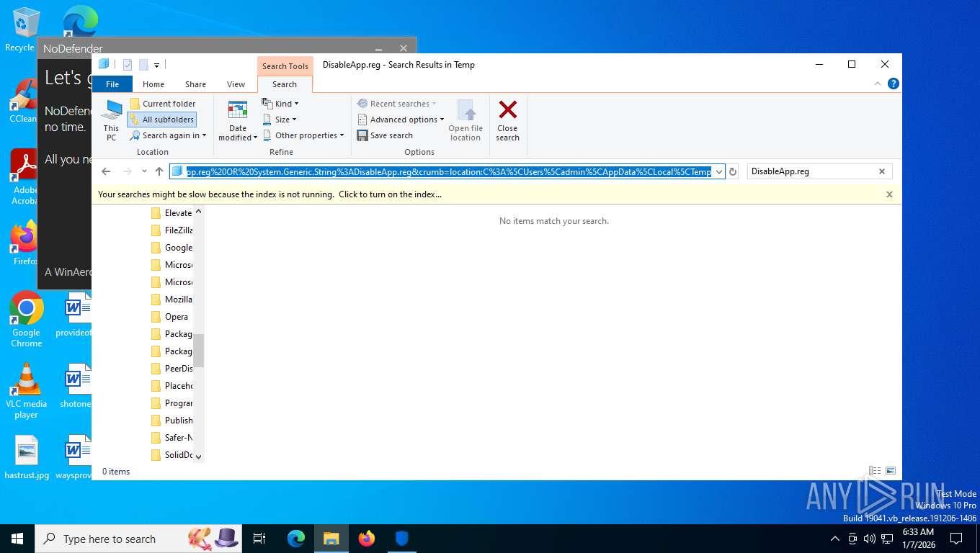Click the volume speaker tray icon

[x=870, y=539]
